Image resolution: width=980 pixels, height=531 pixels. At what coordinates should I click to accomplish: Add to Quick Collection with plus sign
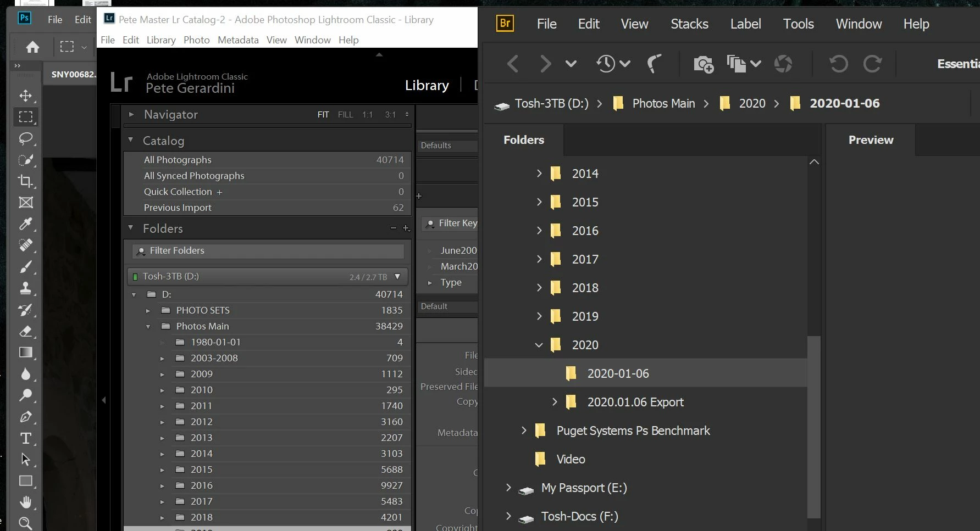point(219,192)
